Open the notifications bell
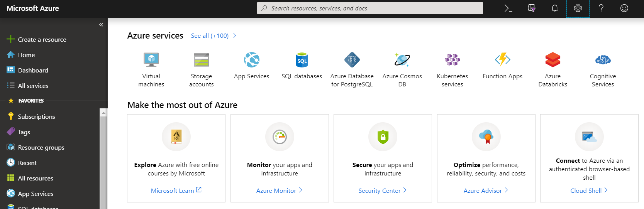The width and height of the screenshot is (644, 209). pos(555,8)
